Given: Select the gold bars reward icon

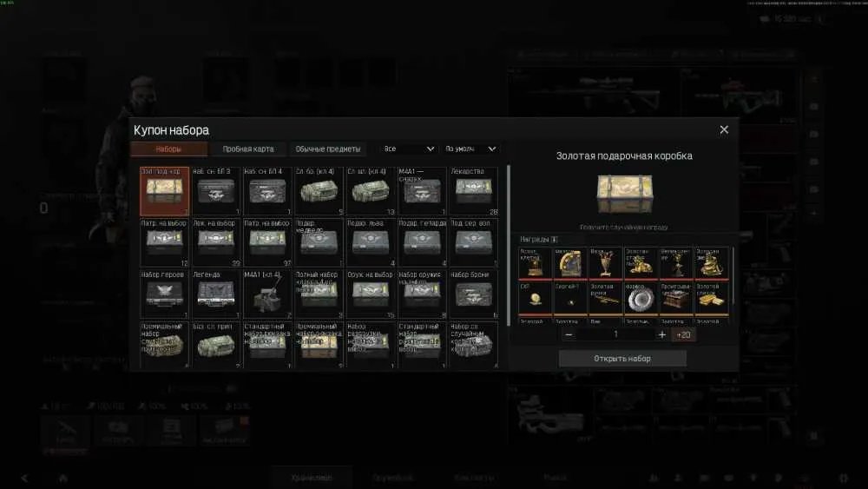Looking at the screenshot, I should pos(712,300).
